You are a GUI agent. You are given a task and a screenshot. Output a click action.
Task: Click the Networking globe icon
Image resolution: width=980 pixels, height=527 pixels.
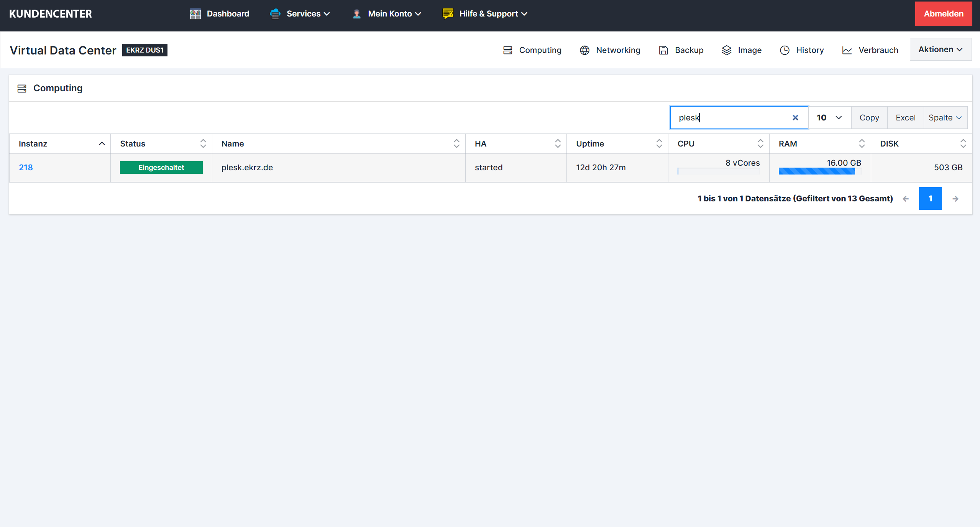[584, 50]
